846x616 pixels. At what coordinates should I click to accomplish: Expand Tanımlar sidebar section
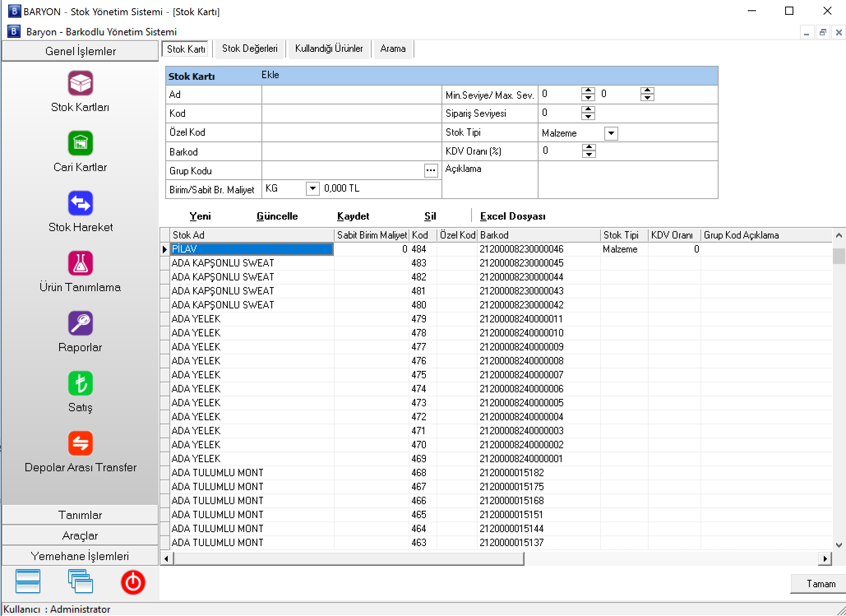(80, 515)
